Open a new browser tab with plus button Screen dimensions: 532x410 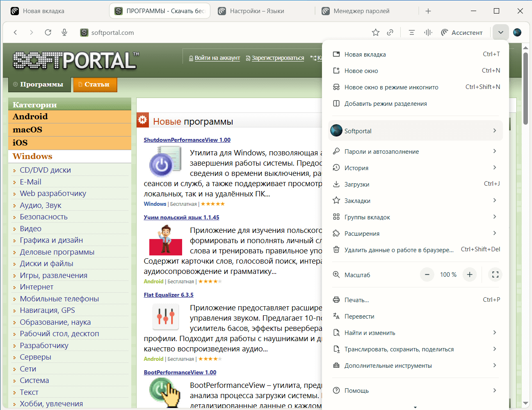click(x=428, y=11)
